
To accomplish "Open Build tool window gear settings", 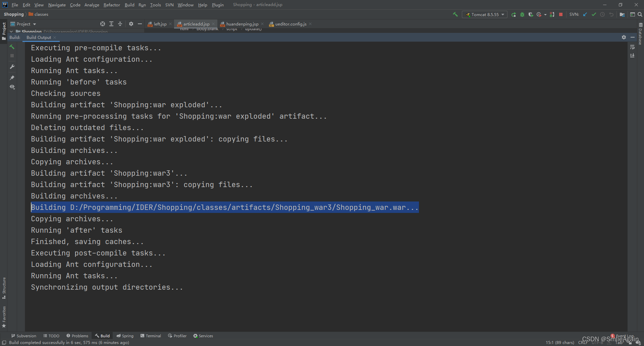I will pyautogui.click(x=624, y=37).
